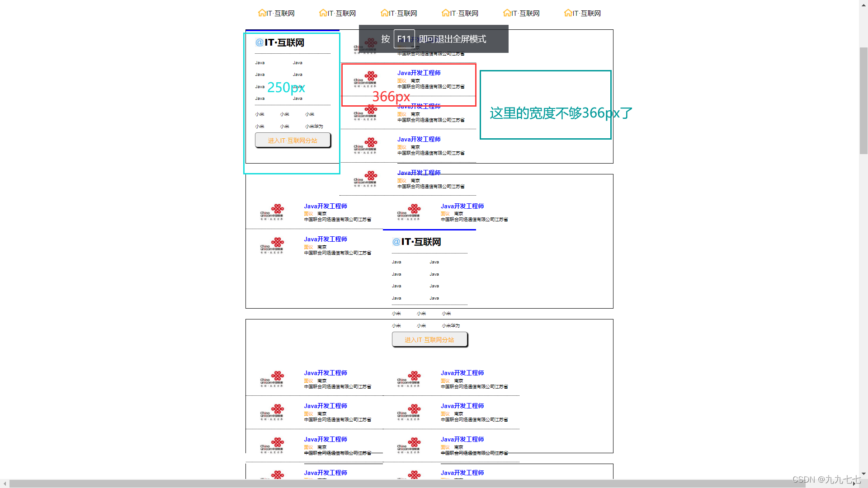
Task: Open Java开发工程师 link in red outlined box
Action: click(419, 73)
